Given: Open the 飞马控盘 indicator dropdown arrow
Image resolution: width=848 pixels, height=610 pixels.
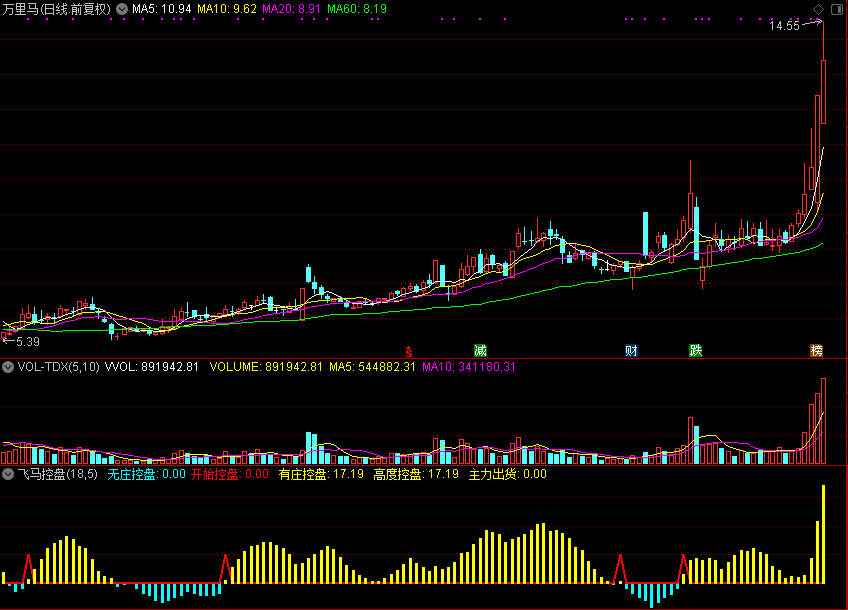Looking at the screenshot, I should 8,474.
